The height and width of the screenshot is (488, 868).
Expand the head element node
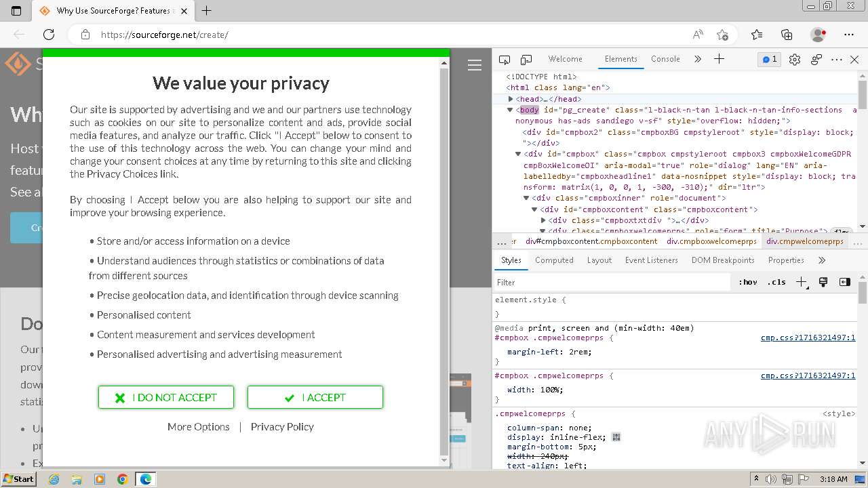511,99
